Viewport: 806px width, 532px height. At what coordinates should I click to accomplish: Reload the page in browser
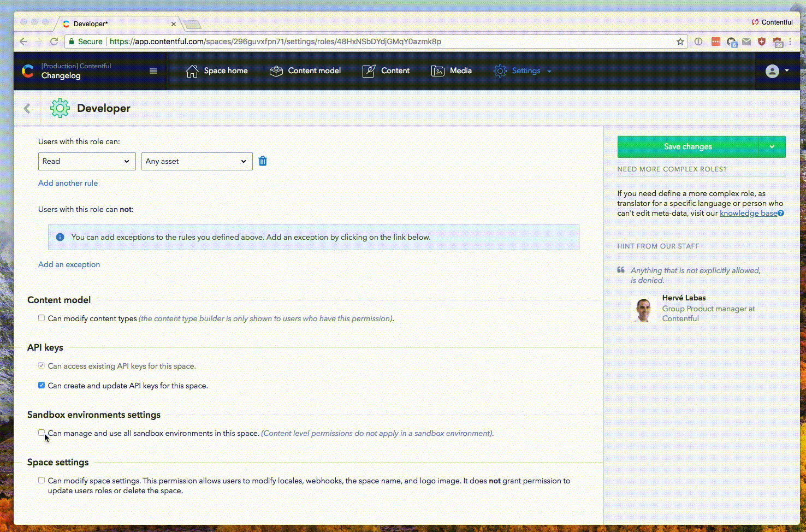pos(54,42)
